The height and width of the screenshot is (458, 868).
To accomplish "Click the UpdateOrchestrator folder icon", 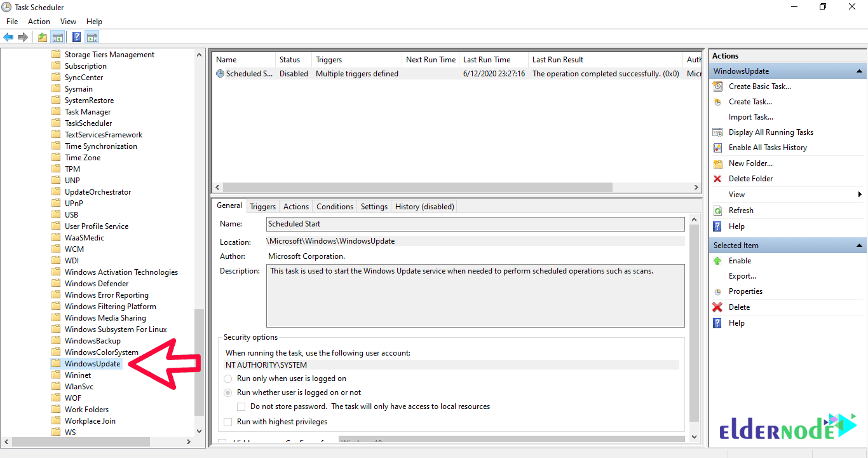I will pos(56,192).
